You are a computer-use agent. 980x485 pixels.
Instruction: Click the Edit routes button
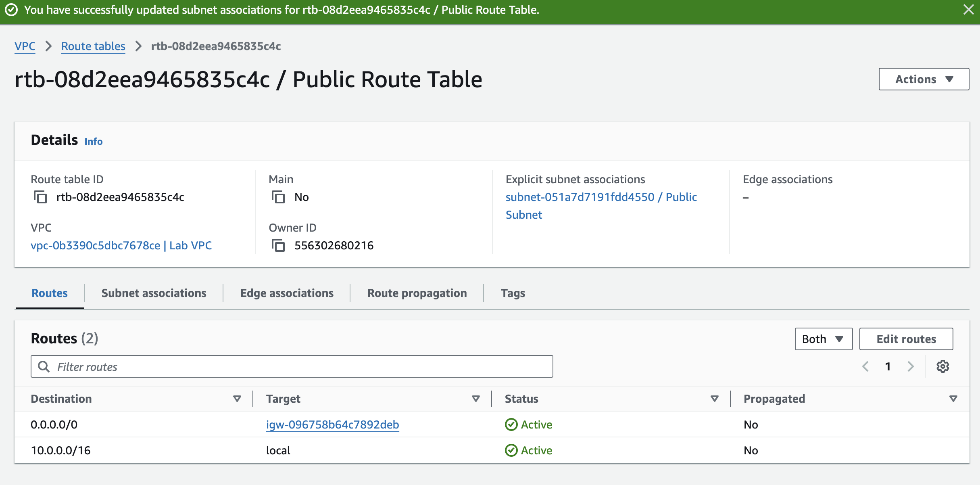click(x=906, y=339)
